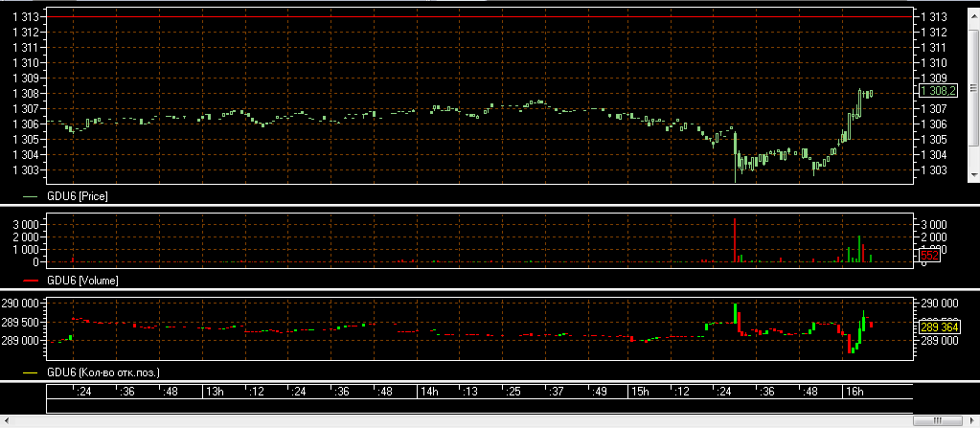Click the horizontal scrollbar right arrow
The image size is (980, 428).
click(x=973, y=420)
